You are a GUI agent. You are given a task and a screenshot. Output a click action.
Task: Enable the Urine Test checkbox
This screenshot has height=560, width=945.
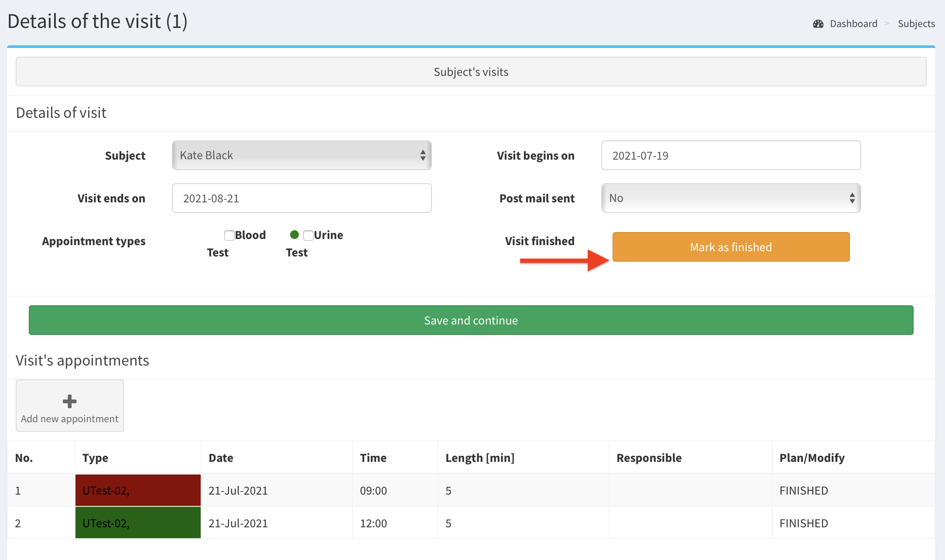[x=308, y=236]
